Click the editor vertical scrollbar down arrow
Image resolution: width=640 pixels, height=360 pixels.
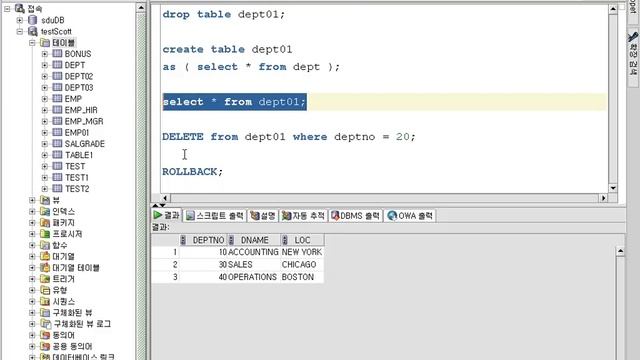click(613, 188)
